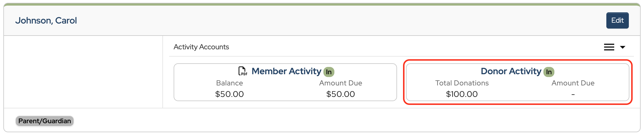The height and width of the screenshot is (135, 644).
Task: Click the Edit button
Action: [x=617, y=20]
